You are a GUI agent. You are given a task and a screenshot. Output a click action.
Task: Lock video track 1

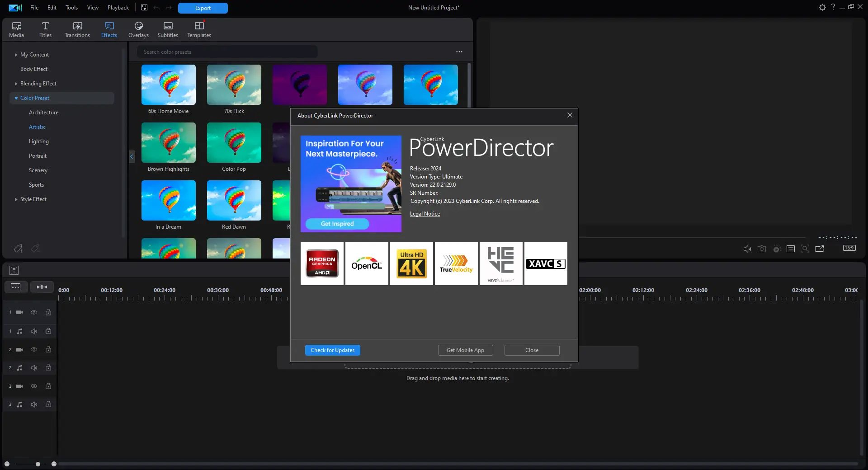[48, 312]
